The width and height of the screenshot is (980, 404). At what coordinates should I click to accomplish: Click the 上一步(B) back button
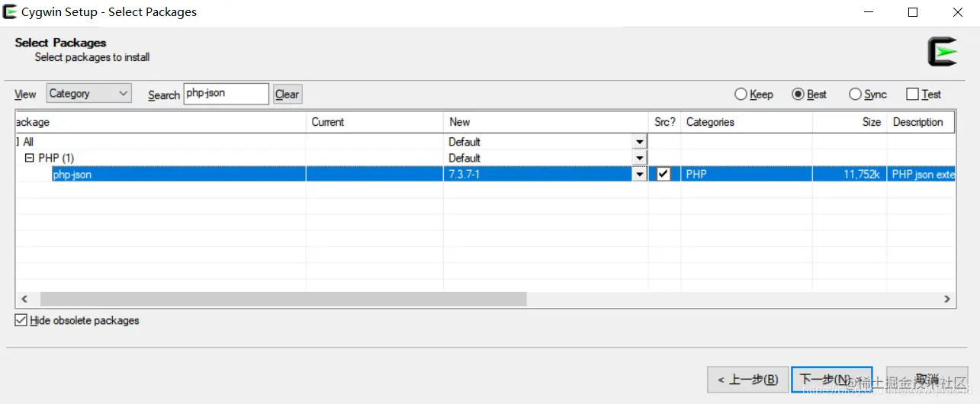747,379
